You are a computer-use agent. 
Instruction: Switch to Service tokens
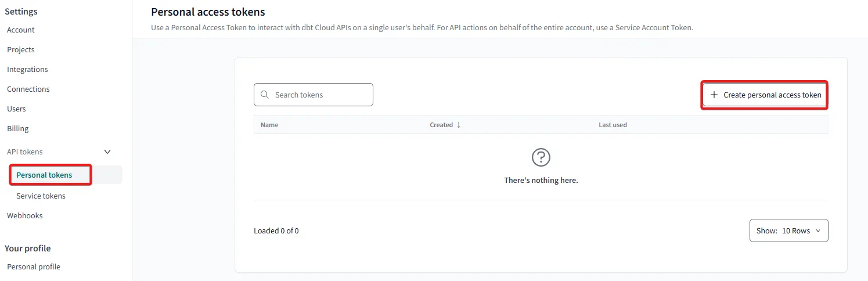(x=41, y=196)
